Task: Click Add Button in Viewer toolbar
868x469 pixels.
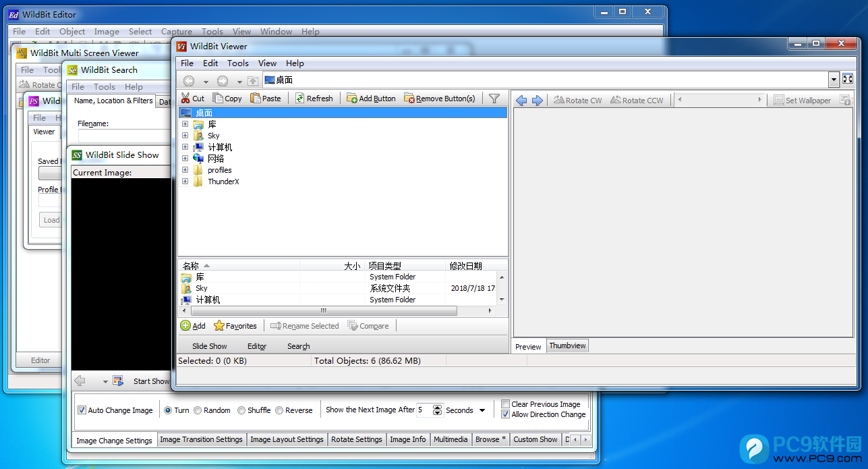Action: tap(371, 98)
